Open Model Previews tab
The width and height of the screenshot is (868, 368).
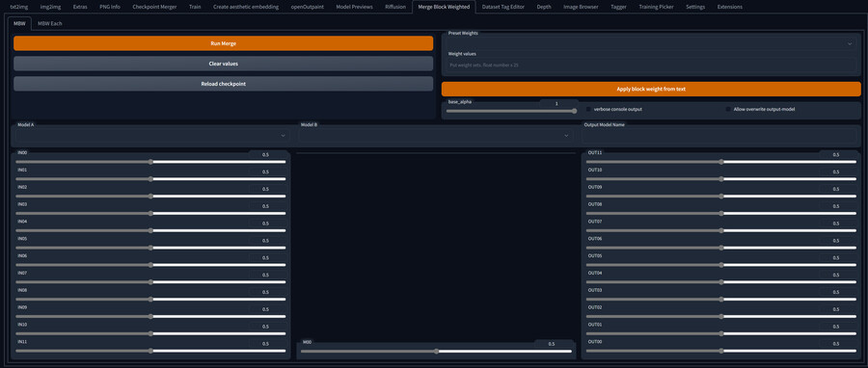[354, 7]
